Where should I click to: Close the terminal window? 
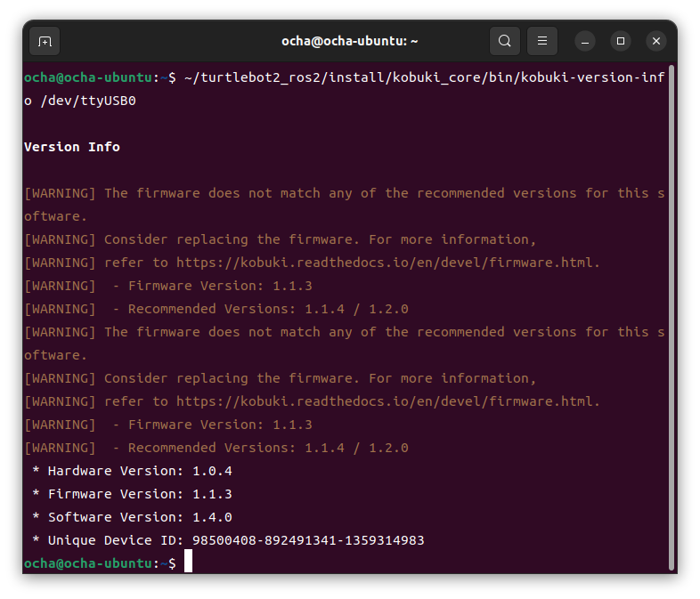coord(656,41)
